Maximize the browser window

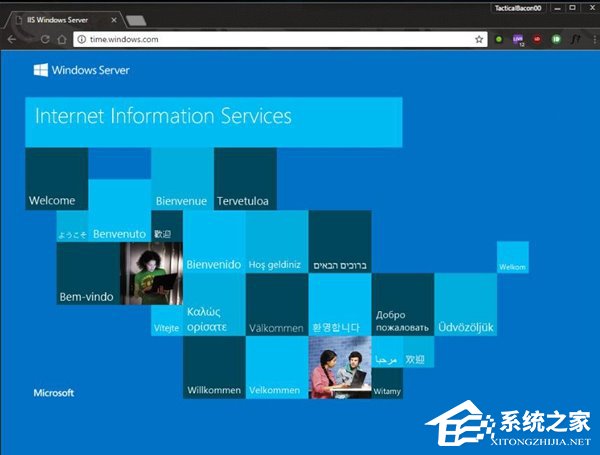572,8
